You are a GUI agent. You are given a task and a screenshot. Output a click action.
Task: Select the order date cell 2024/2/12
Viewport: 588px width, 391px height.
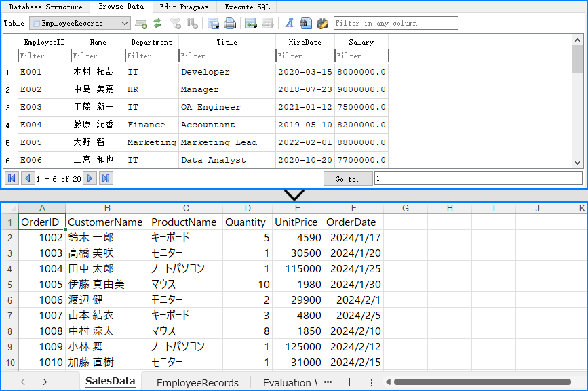click(353, 346)
